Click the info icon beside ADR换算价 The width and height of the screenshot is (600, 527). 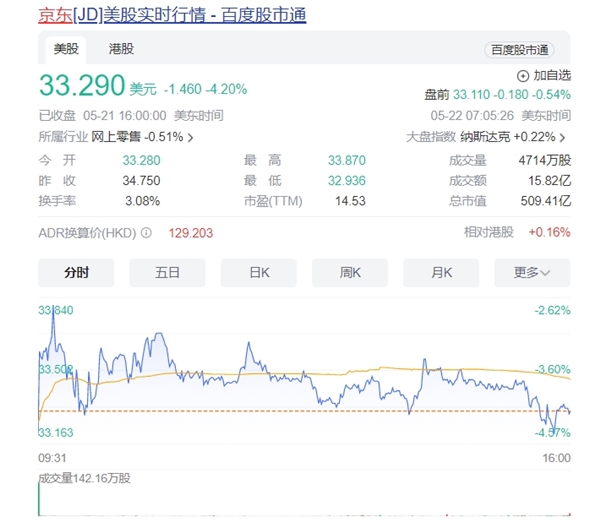pyautogui.click(x=146, y=232)
